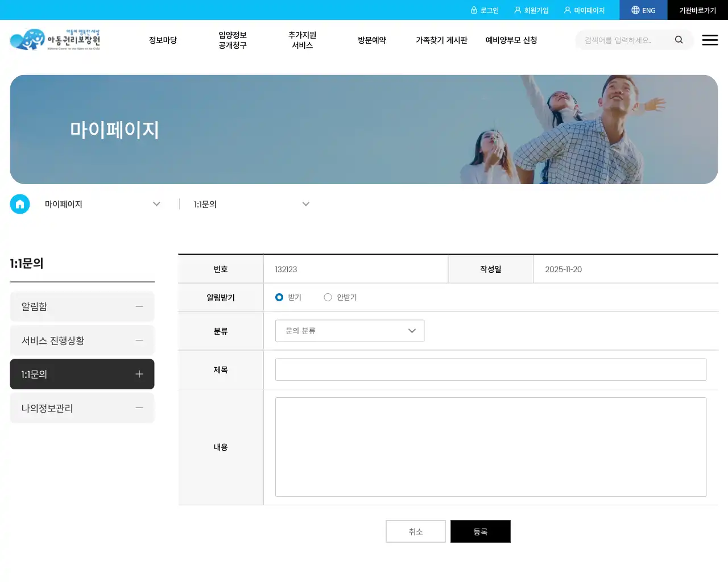
Task: Click the 등록 submit button
Action: (481, 531)
